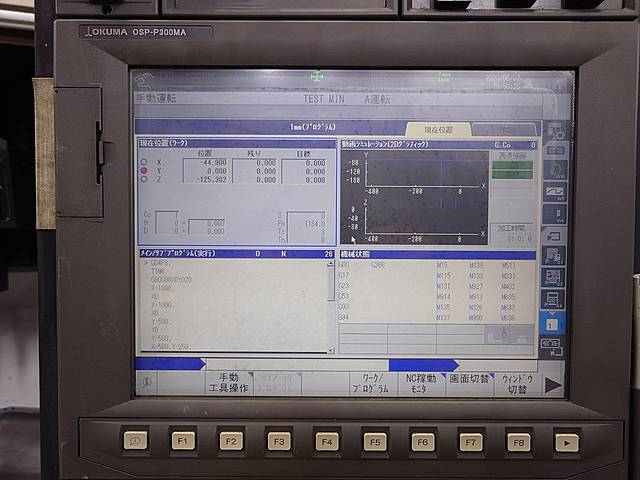Viewport: 640px width, 480px height.
Task: Click the ワーク/プログラム softkey
Action: click(373, 383)
